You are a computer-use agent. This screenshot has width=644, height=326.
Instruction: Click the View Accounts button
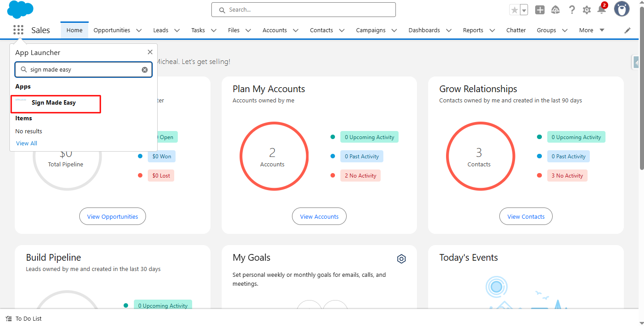tap(319, 216)
